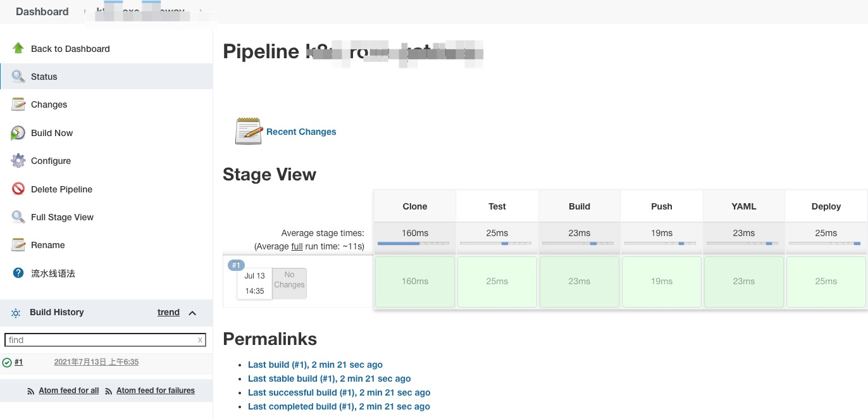Viewport: 868px width, 419px height.
Task: Click the Deploy stage 25ms cell
Action: [x=826, y=282]
